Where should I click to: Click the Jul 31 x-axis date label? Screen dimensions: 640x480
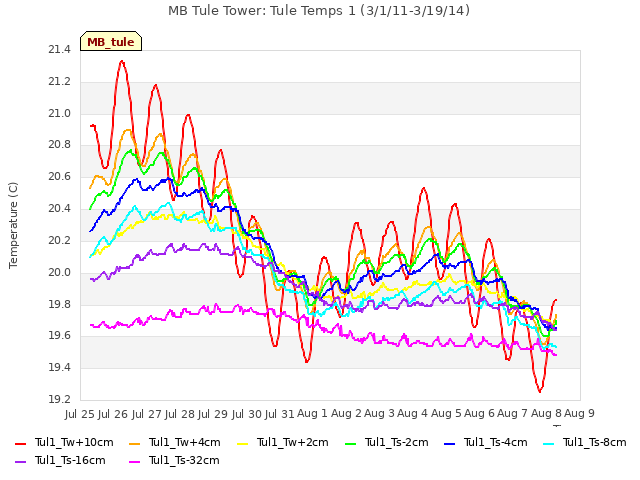coord(280,414)
